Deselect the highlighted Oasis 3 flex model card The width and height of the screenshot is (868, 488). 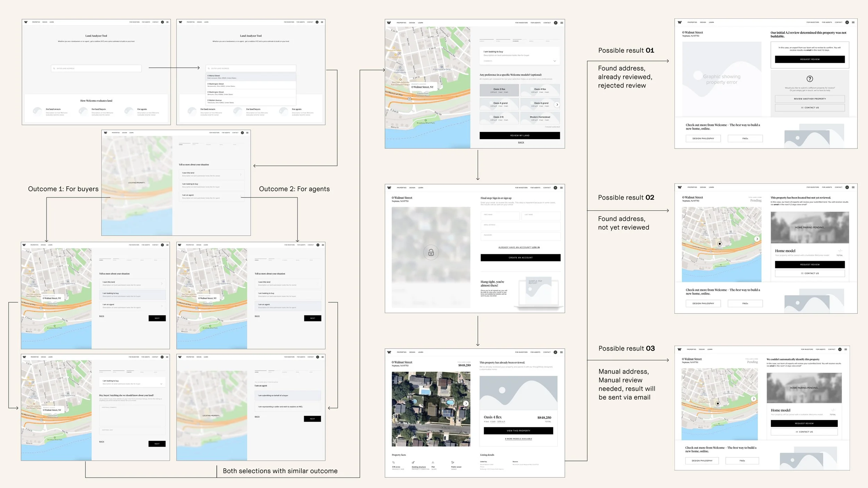click(499, 90)
